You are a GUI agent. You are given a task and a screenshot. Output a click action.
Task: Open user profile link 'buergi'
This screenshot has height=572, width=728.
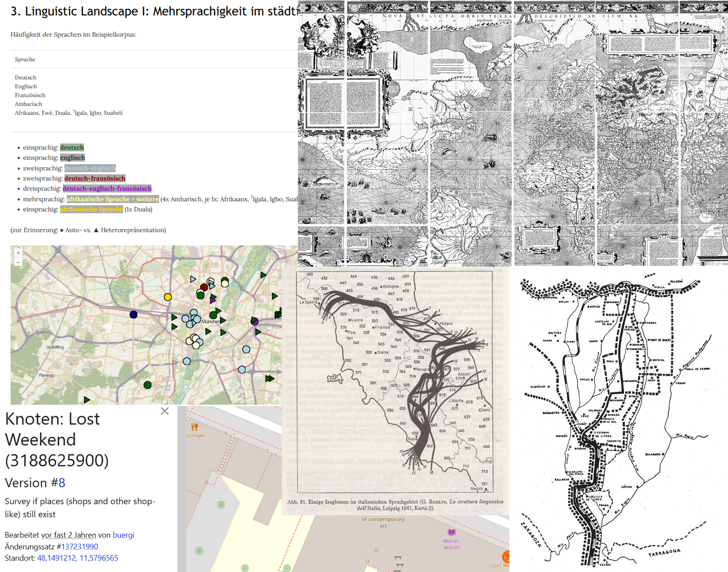(123, 535)
